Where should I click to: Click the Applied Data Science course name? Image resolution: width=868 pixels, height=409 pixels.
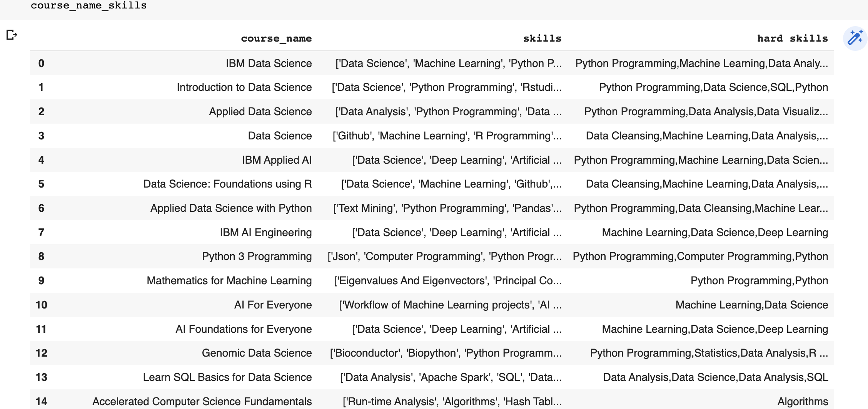pos(260,112)
